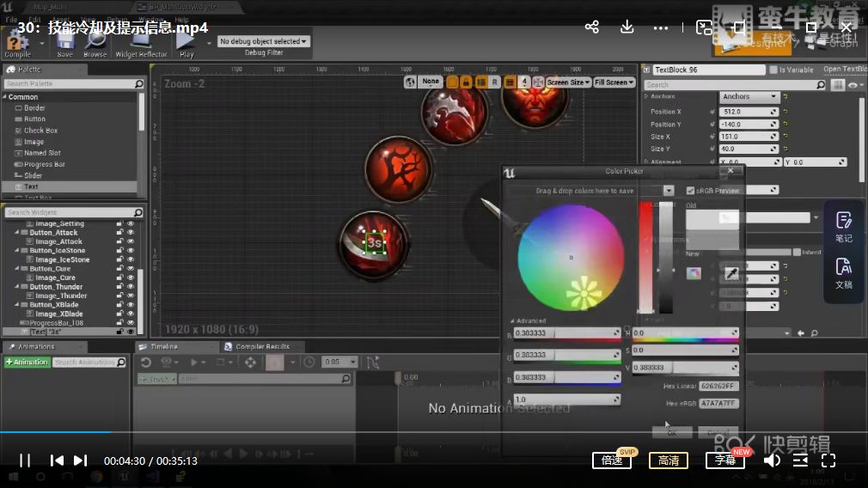Lock the Button_Attack widget
This screenshot has width=868, height=488.
(119, 233)
